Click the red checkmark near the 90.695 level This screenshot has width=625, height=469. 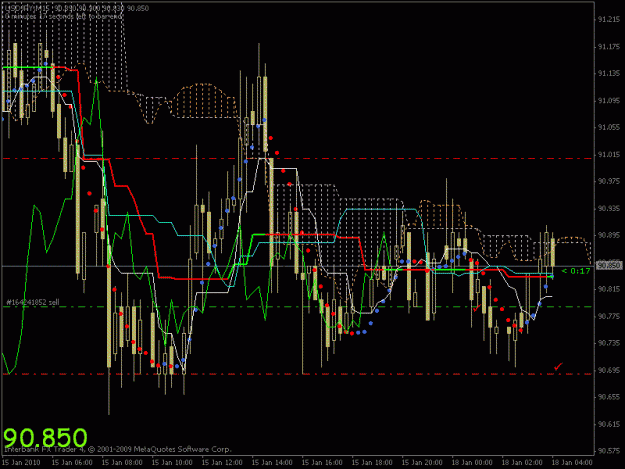558,366
